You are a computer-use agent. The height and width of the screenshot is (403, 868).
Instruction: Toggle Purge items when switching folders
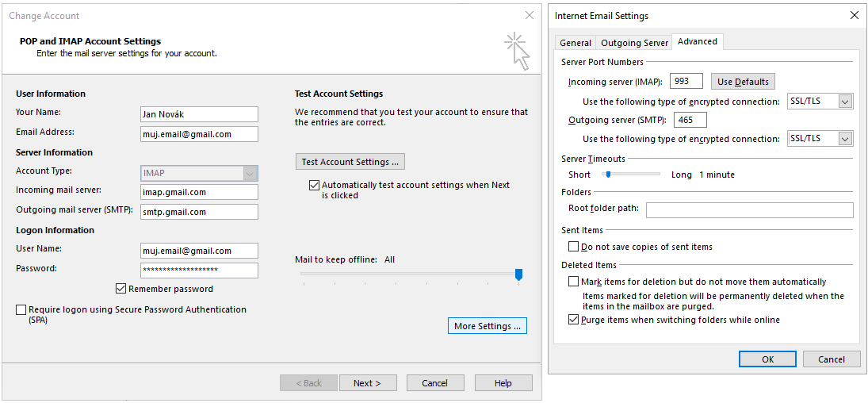coord(573,319)
